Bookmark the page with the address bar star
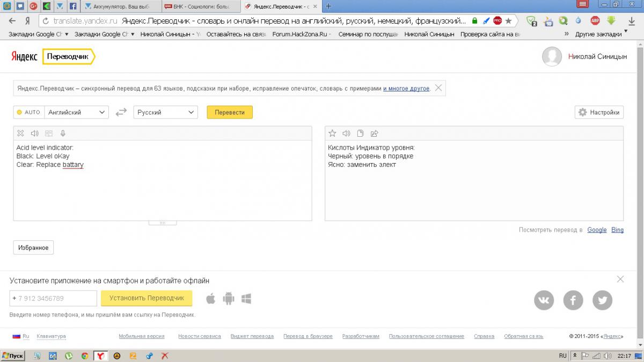Image resolution: width=644 pixels, height=362 pixels. (x=508, y=21)
